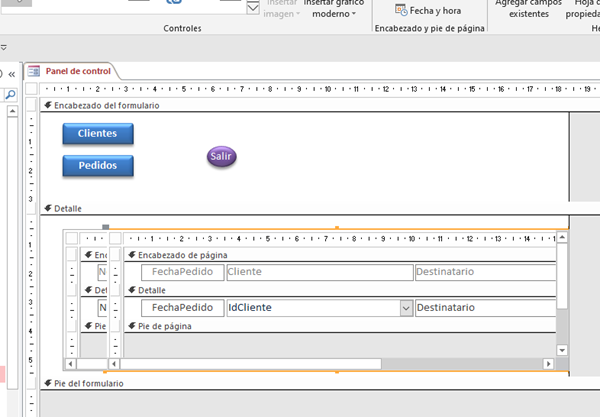Screen dimensions: 600x417
Task: Select the FechaPedido label in Encabezado de página
Action: pos(183,272)
